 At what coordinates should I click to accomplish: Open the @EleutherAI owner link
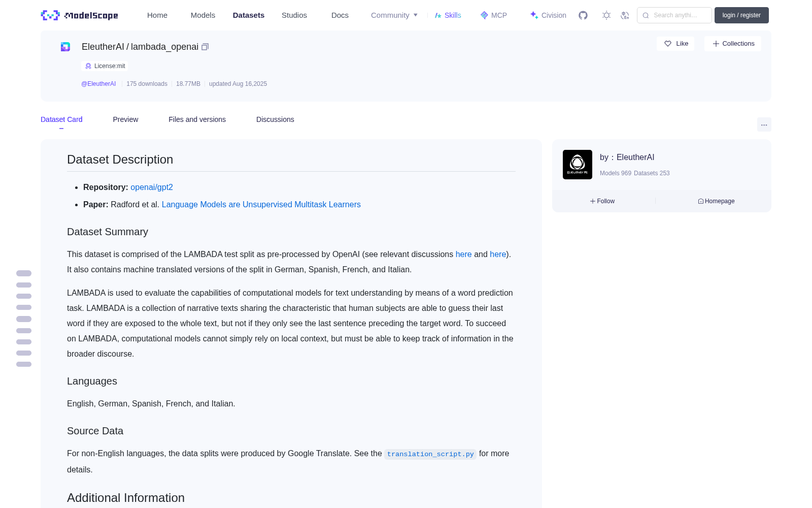point(98,84)
